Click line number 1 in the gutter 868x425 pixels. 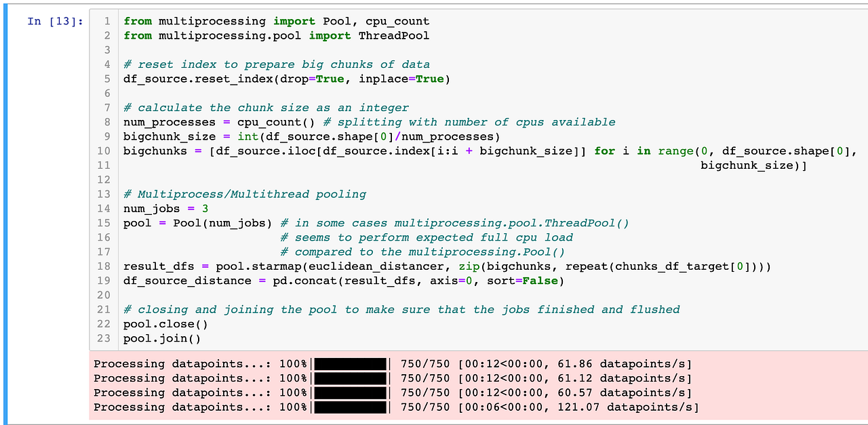click(106, 21)
